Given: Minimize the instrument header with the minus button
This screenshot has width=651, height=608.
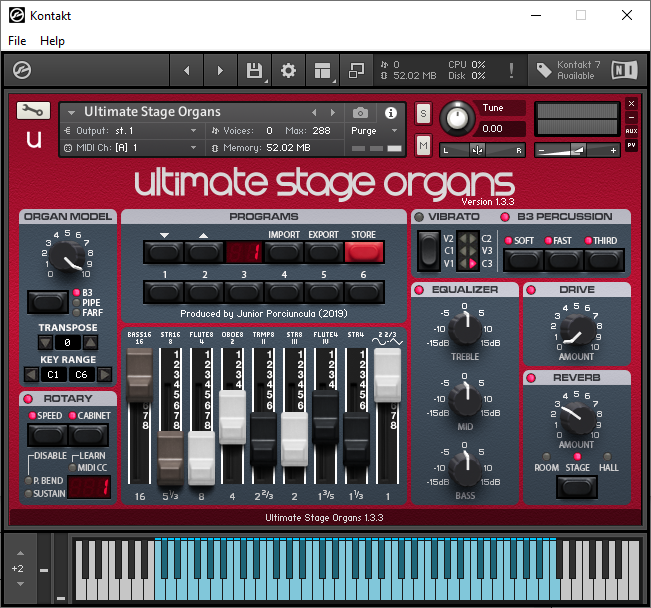Looking at the screenshot, I should point(631,118).
